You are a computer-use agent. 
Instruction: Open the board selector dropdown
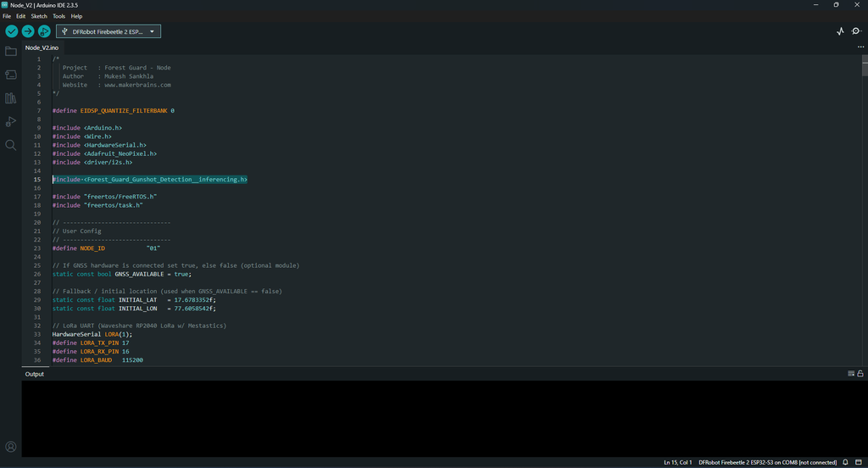pyautogui.click(x=108, y=31)
